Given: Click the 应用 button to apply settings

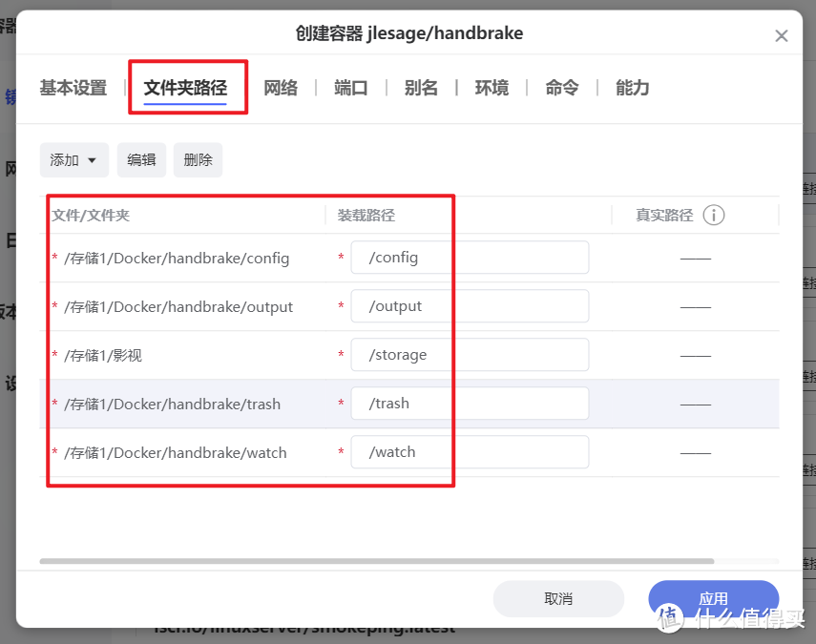Looking at the screenshot, I should click(713, 597).
